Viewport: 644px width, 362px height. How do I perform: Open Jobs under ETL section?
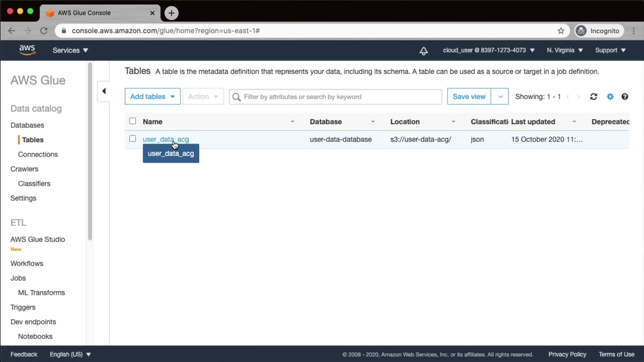[18, 278]
